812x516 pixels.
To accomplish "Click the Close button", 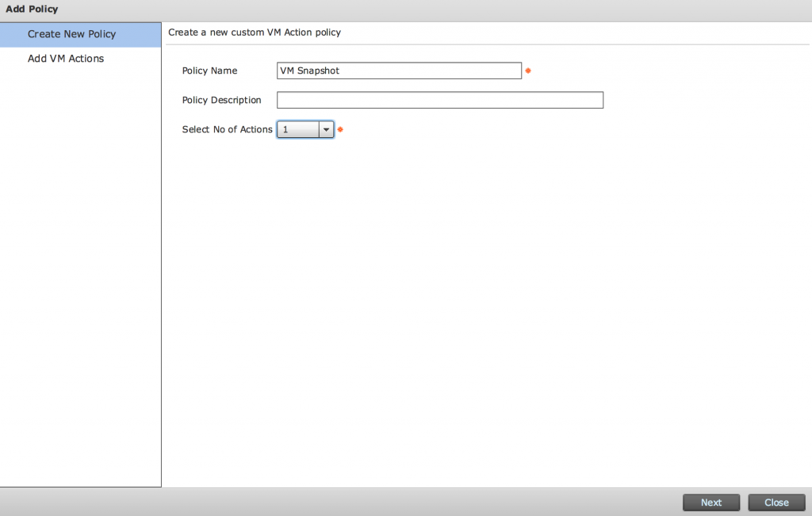I will pyautogui.click(x=776, y=502).
